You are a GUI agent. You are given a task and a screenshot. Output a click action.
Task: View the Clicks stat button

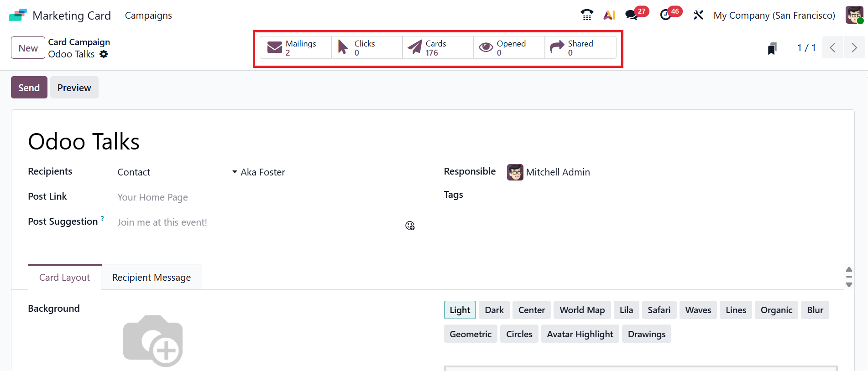367,47
